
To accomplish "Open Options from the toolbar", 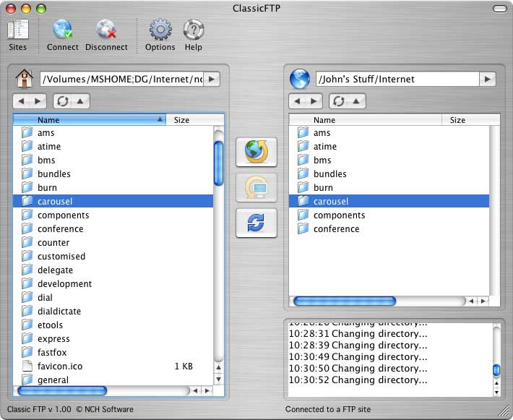I will click(x=160, y=35).
